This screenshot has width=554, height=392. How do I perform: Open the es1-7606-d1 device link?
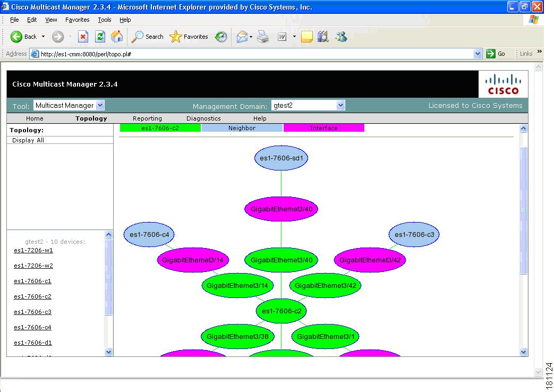33,343
